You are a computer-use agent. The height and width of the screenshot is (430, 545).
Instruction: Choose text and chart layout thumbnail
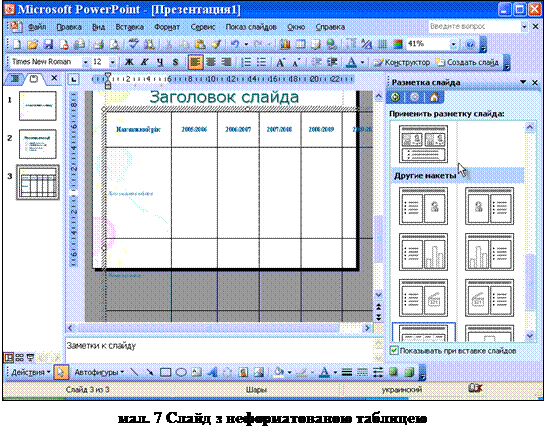pos(423,252)
